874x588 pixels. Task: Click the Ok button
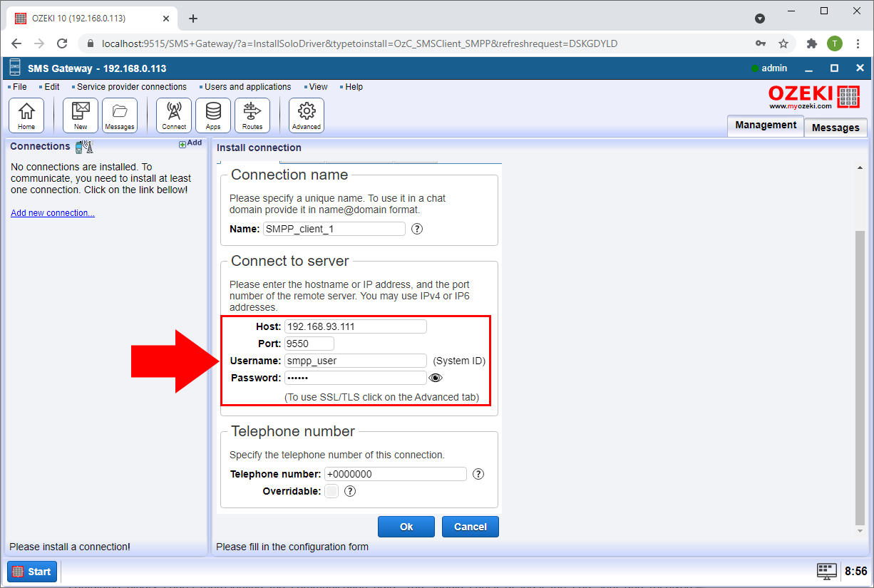coord(406,527)
